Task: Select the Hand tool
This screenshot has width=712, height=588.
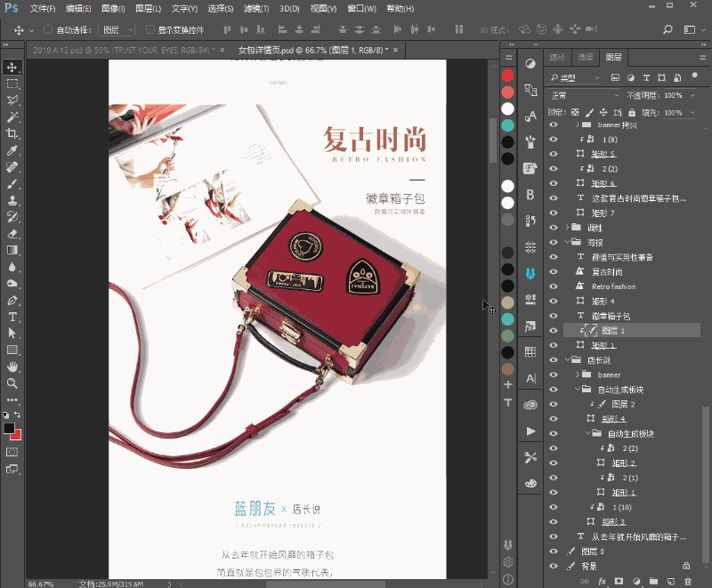Action: coord(12,366)
